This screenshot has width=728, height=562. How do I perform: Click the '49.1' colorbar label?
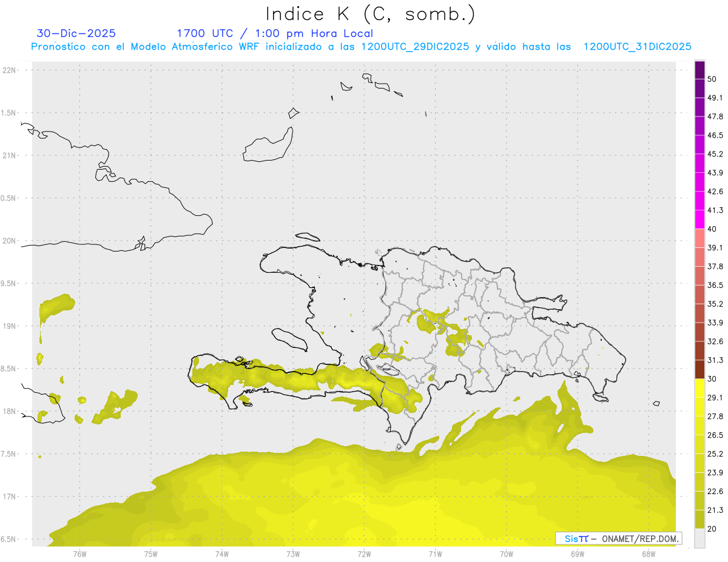point(715,98)
